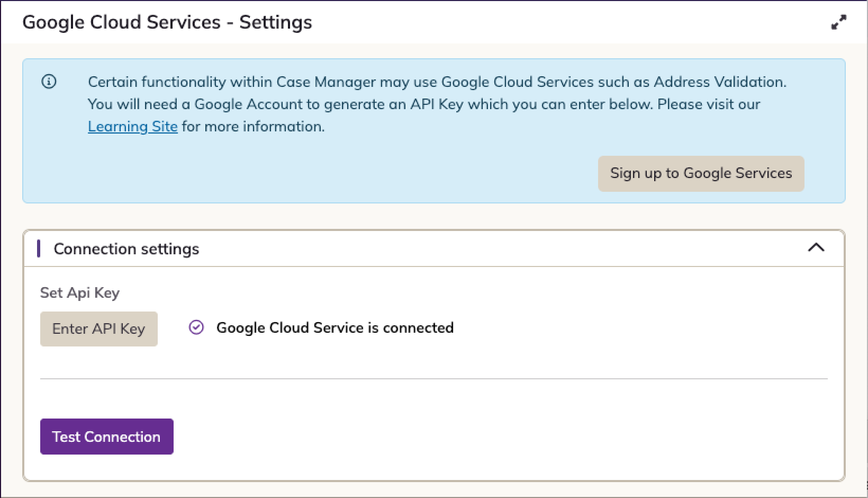868x498 pixels.
Task: Click the Set Api Key label
Action: coord(80,293)
